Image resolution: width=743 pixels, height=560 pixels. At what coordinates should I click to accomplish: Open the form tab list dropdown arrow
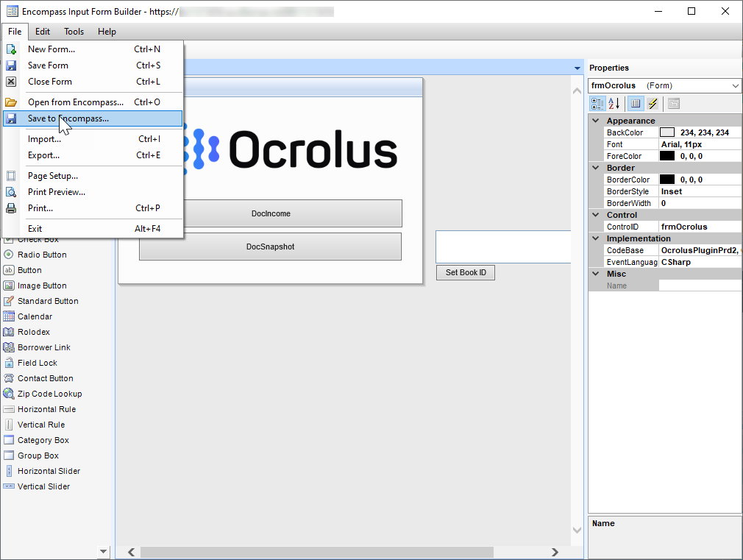tap(577, 68)
